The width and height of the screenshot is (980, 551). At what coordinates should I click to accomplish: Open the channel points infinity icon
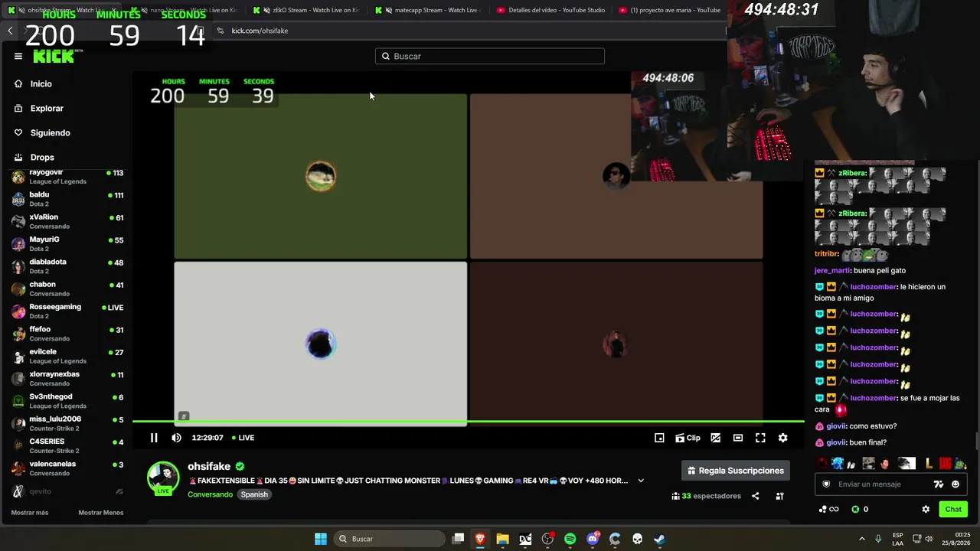[x=829, y=510]
